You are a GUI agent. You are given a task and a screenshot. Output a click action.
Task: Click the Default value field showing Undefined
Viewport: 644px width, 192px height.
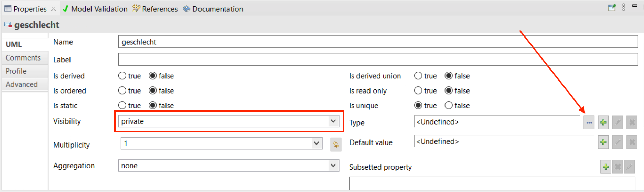tap(504, 141)
